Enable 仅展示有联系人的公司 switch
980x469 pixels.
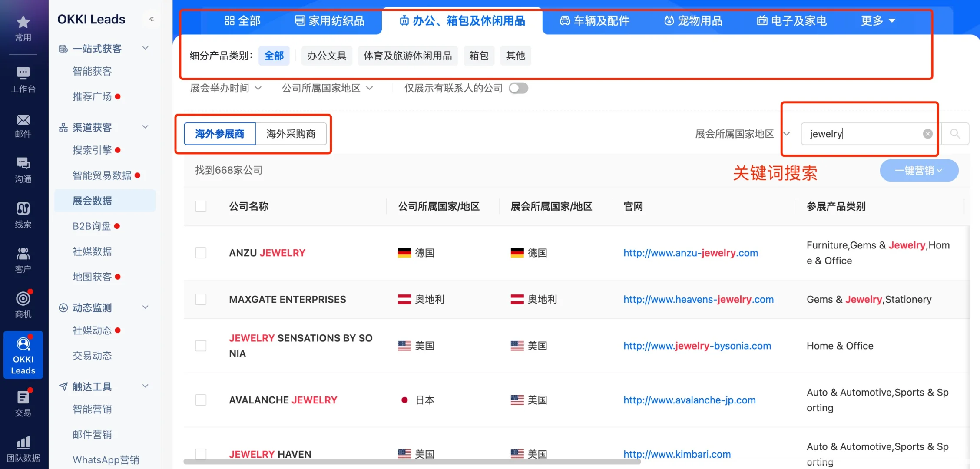(x=518, y=88)
